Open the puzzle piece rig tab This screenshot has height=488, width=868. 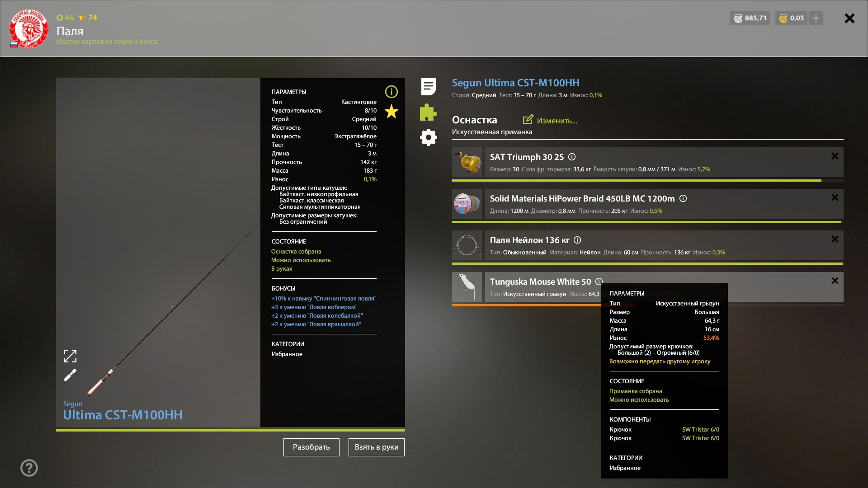click(x=428, y=112)
